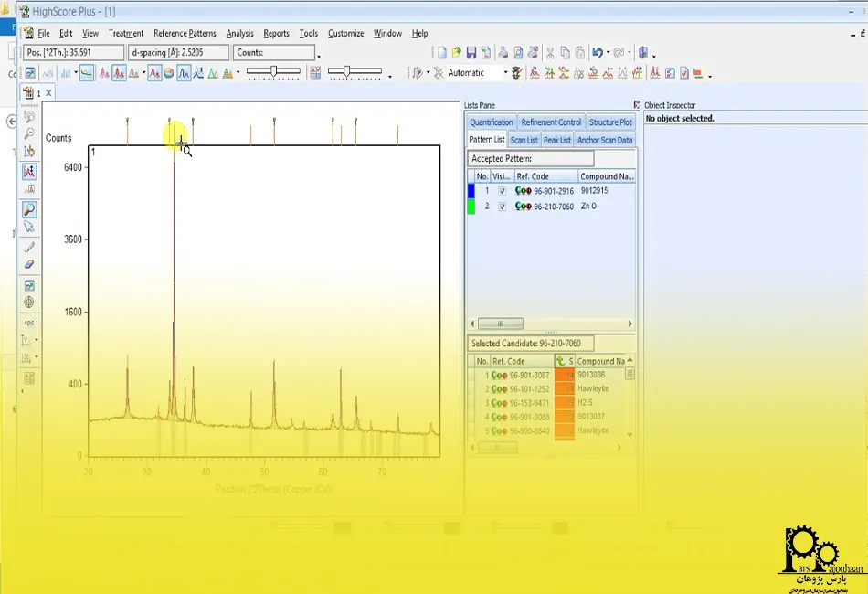Viewport: 868px width, 594px height.
Task: Toggle visibility checkbox for pattern 96-901-2916
Action: [502, 191]
